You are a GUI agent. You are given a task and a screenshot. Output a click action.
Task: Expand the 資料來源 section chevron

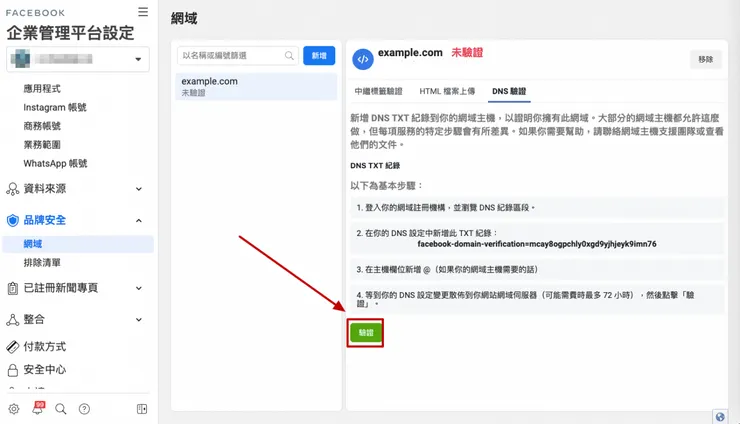tap(139, 189)
